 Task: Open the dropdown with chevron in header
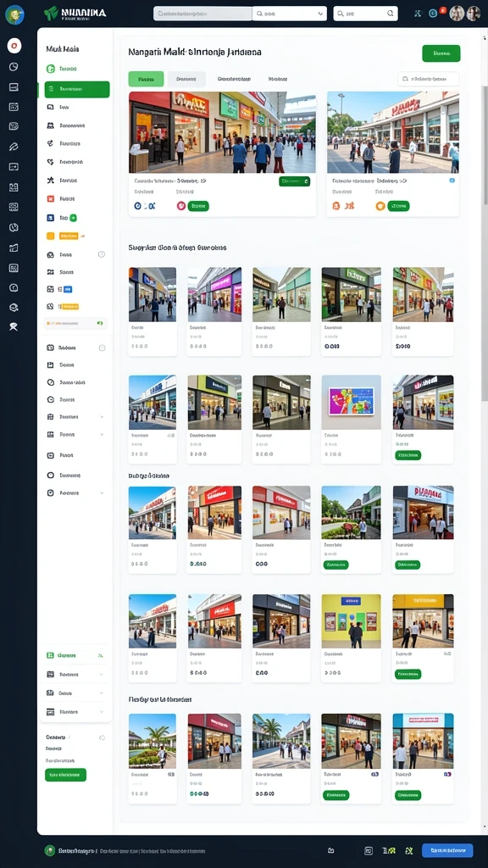(290, 14)
